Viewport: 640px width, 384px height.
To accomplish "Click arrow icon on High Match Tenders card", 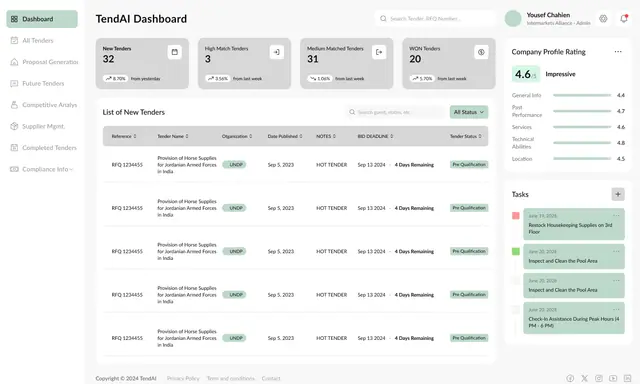I will coord(277,52).
